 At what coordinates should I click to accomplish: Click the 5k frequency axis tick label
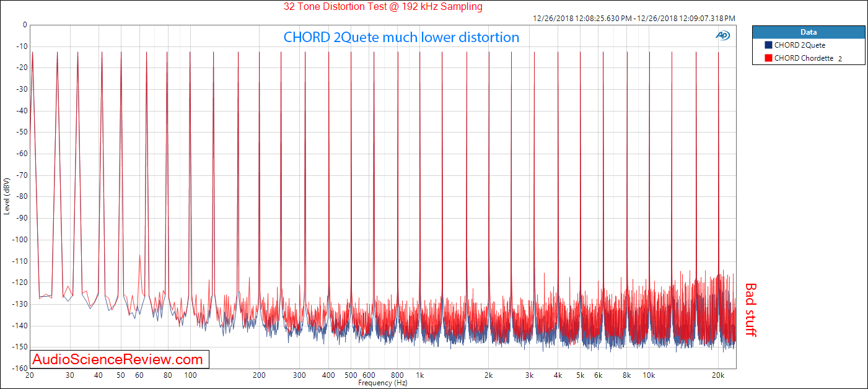pyautogui.click(x=580, y=375)
